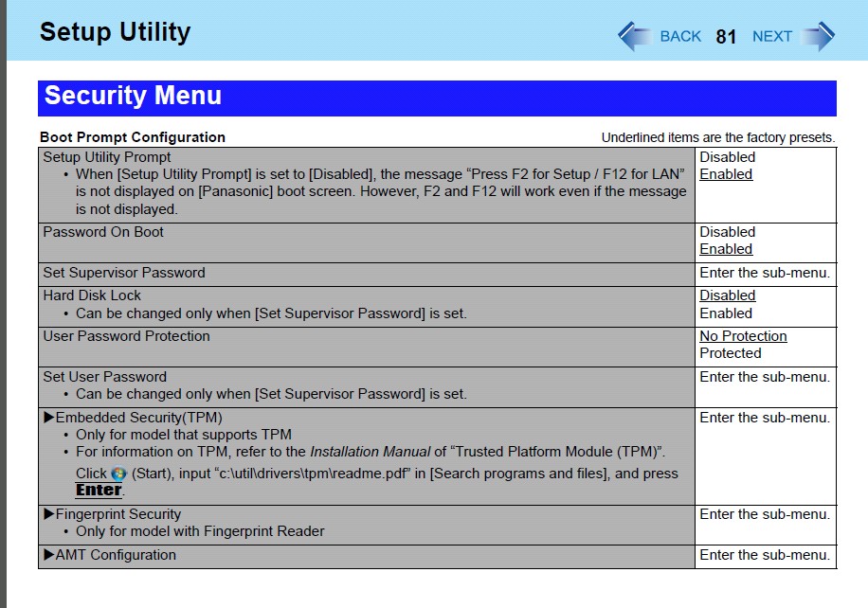Click the Set User Password label
The height and width of the screenshot is (608, 868).
coord(104,377)
